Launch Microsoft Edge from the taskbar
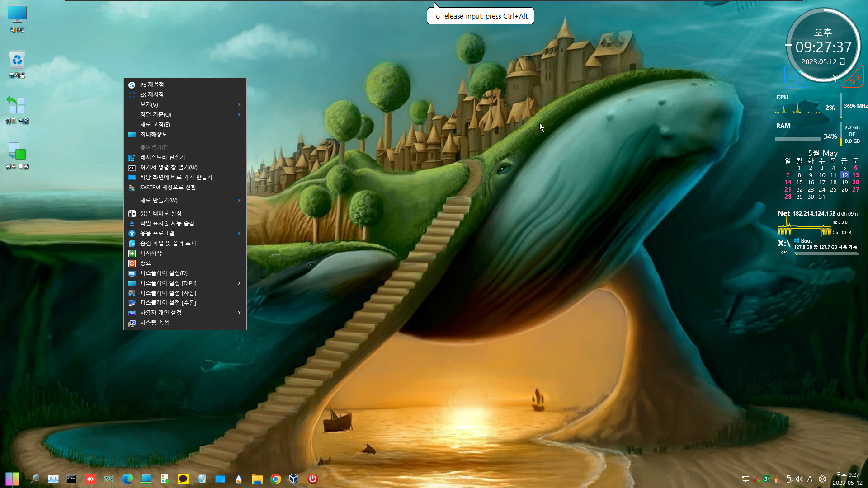This screenshot has width=868, height=488. [x=127, y=479]
